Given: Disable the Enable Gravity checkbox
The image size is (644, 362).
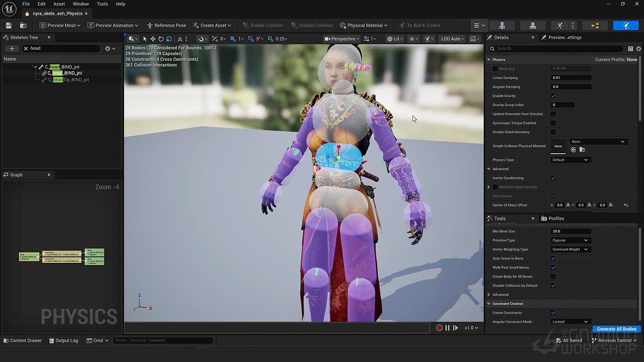Looking at the screenshot, I should pyautogui.click(x=553, y=96).
